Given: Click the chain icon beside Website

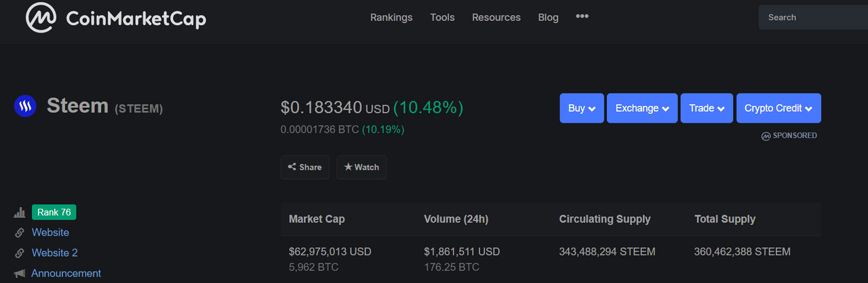Looking at the screenshot, I should [x=20, y=233].
